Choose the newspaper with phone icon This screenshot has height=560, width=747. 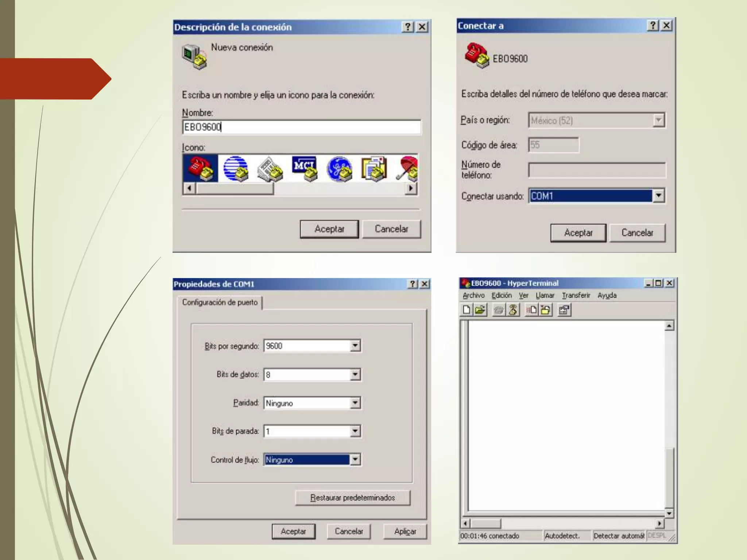point(270,168)
